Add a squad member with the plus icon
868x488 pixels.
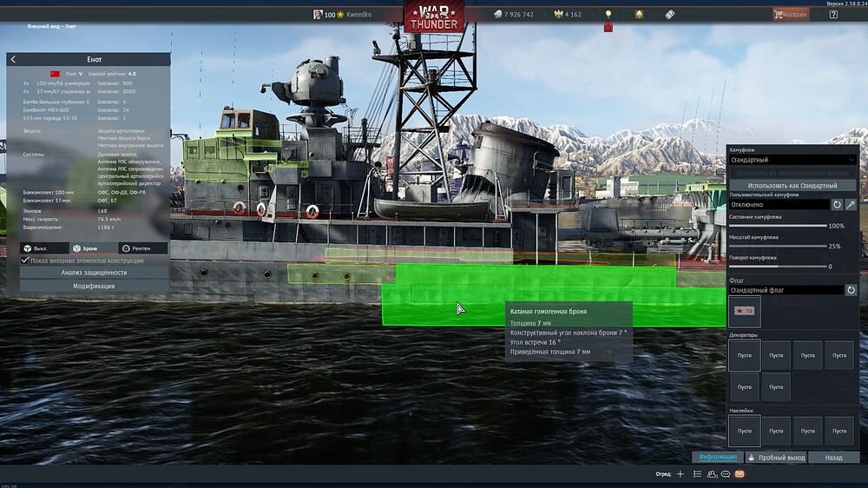(681, 474)
